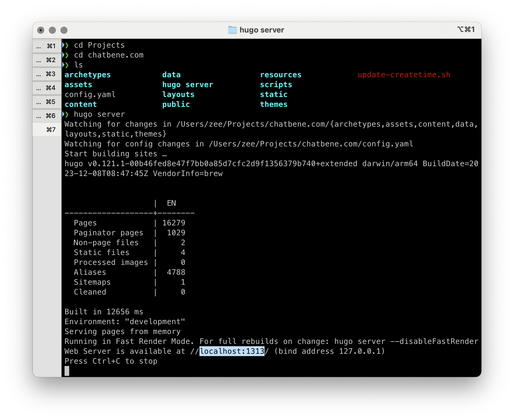The height and width of the screenshot is (420, 514).
Task: Click the 'VendorInfo=brew' text
Action: (188, 174)
